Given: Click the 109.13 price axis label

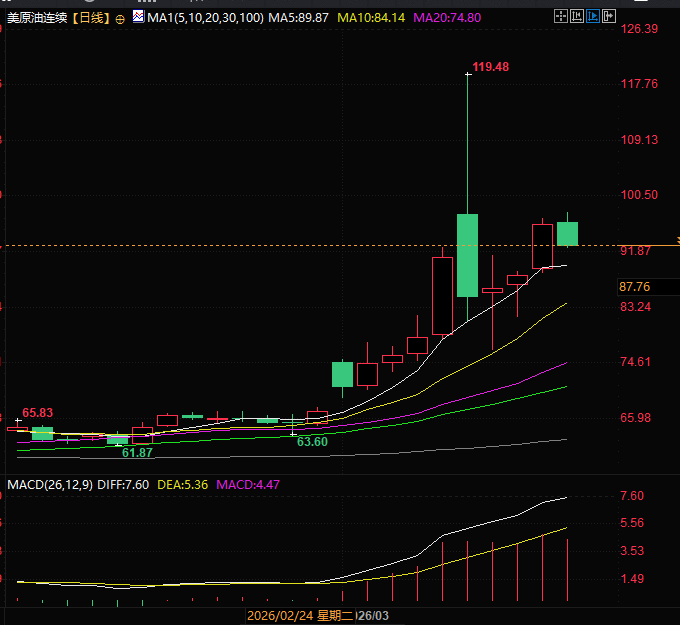Looking at the screenshot, I should pyautogui.click(x=639, y=140).
